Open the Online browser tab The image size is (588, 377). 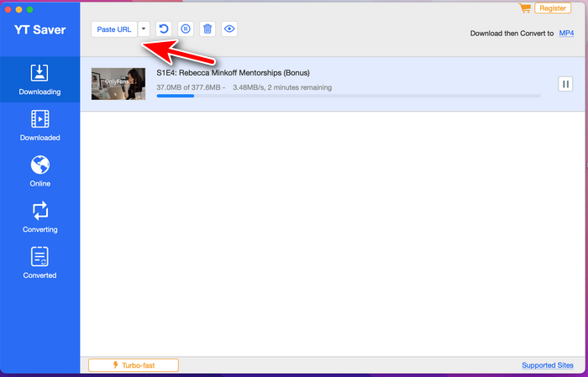point(39,171)
